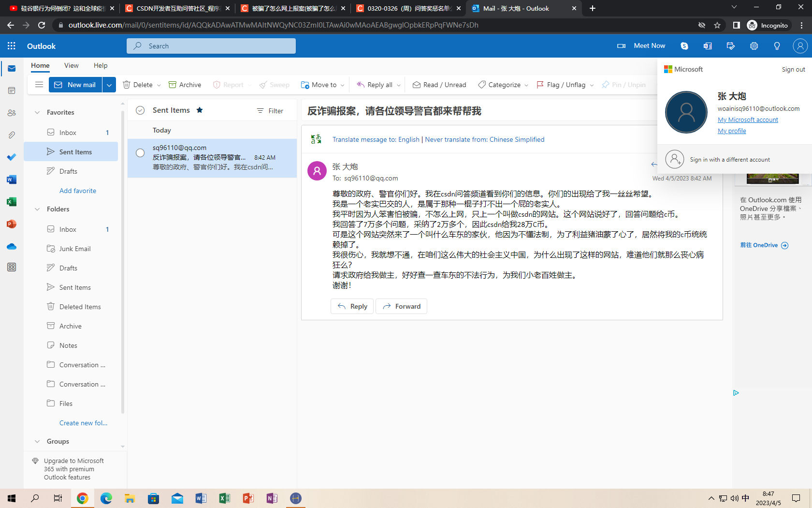Open More apps icon in app rail
The image size is (812, 508).
click(x=12, y=267)
